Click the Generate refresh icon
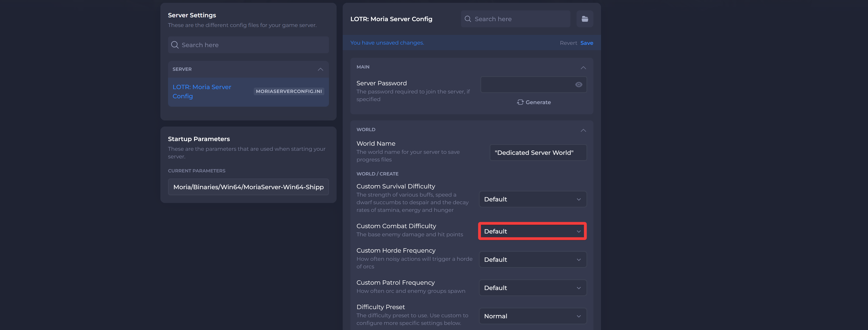 point(520,102)
